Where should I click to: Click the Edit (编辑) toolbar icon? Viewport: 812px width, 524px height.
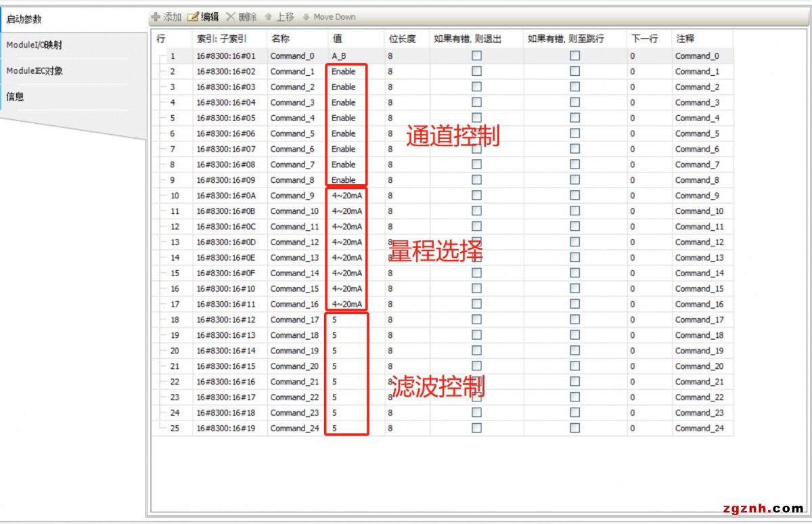pyautogui.click(x=193, y=17)
